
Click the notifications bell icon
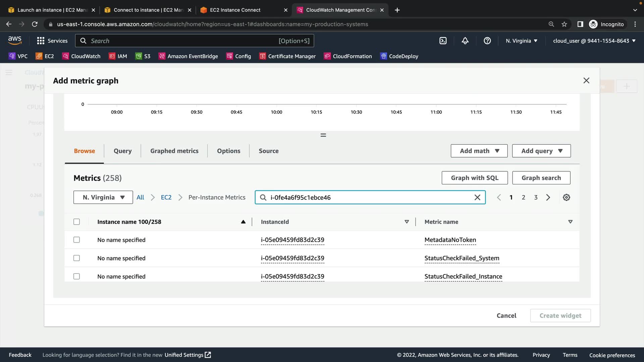click(x=465, y=41)
